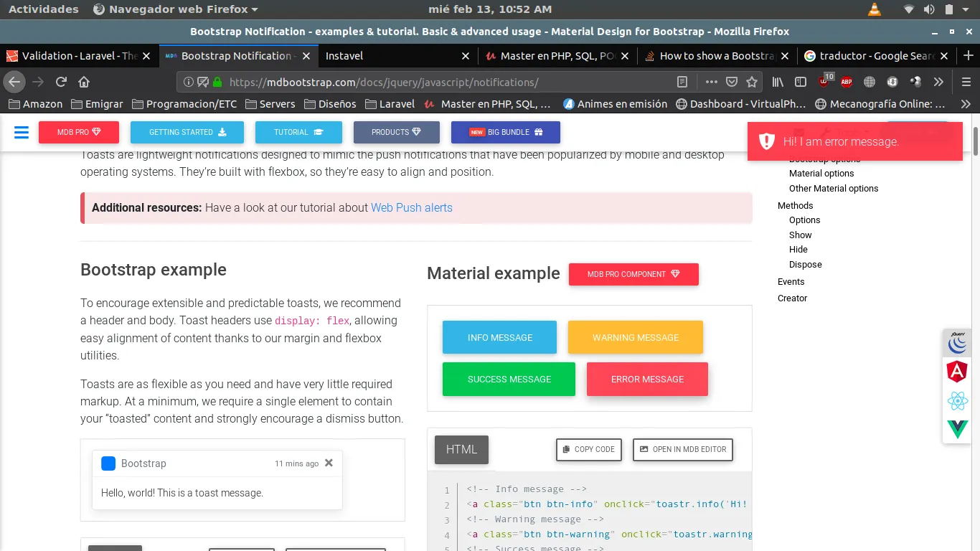Click the GETTING STARTED button
The width and height of the screenshot is (980, 551).
(187, 132)
